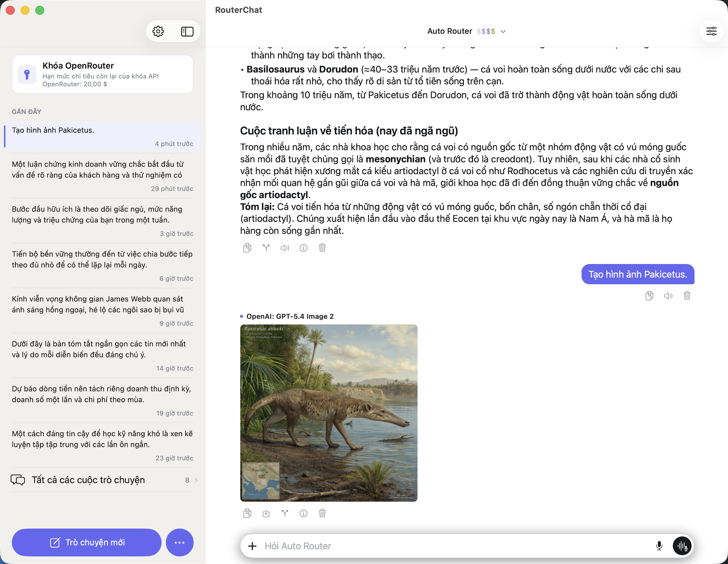
Task: Delete the user message
Action: (x=687, y=296)
